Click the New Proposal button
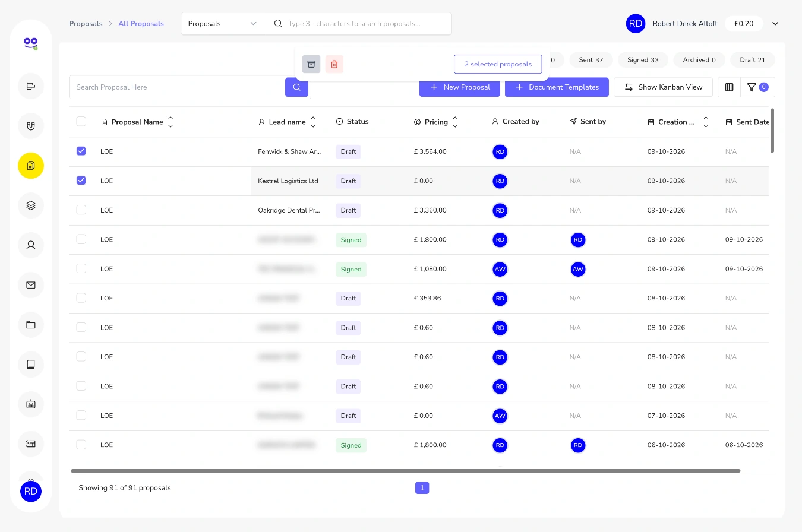The height and width of the screenshot is (532, 802). point(460,87)
